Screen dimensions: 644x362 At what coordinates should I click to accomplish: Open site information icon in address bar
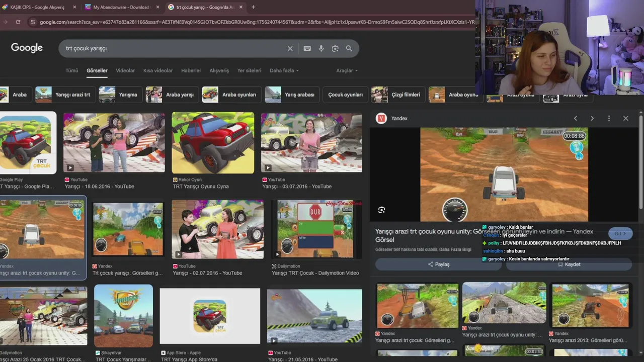[33, 22]
